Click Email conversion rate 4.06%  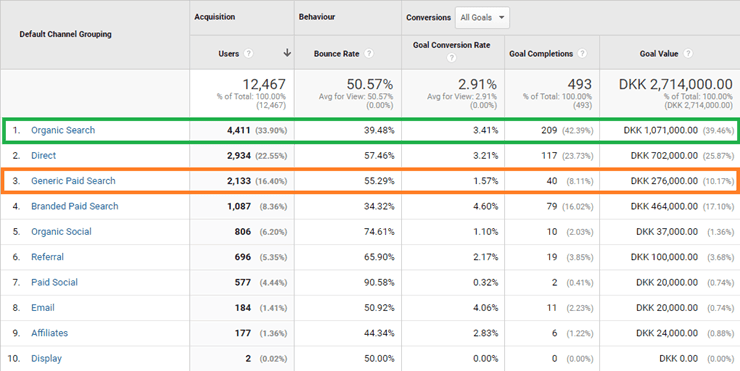click(486, 308)
